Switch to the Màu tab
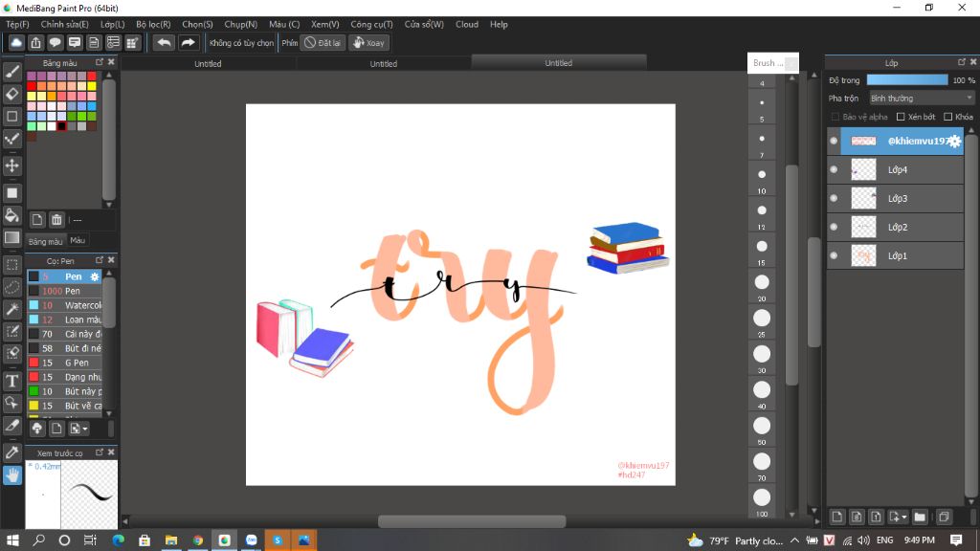 (78, 240)
